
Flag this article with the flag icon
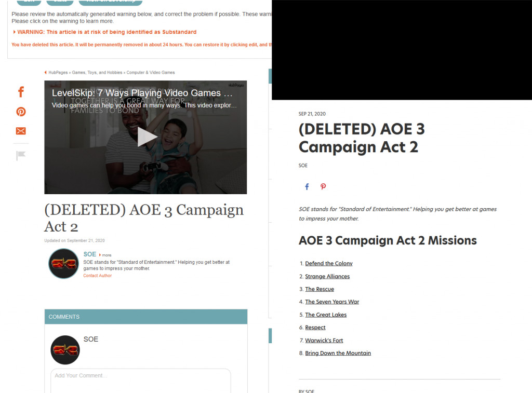pyautogui.click(x=21, y=155)
